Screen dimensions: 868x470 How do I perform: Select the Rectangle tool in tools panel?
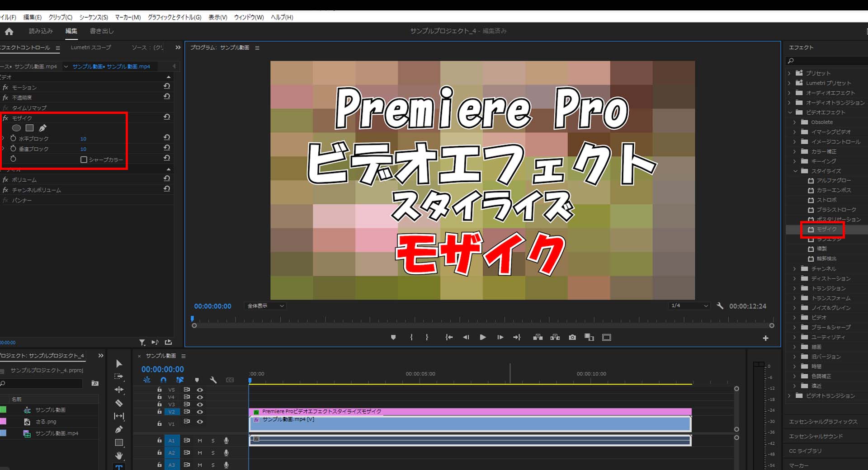[x=119, y=442]
